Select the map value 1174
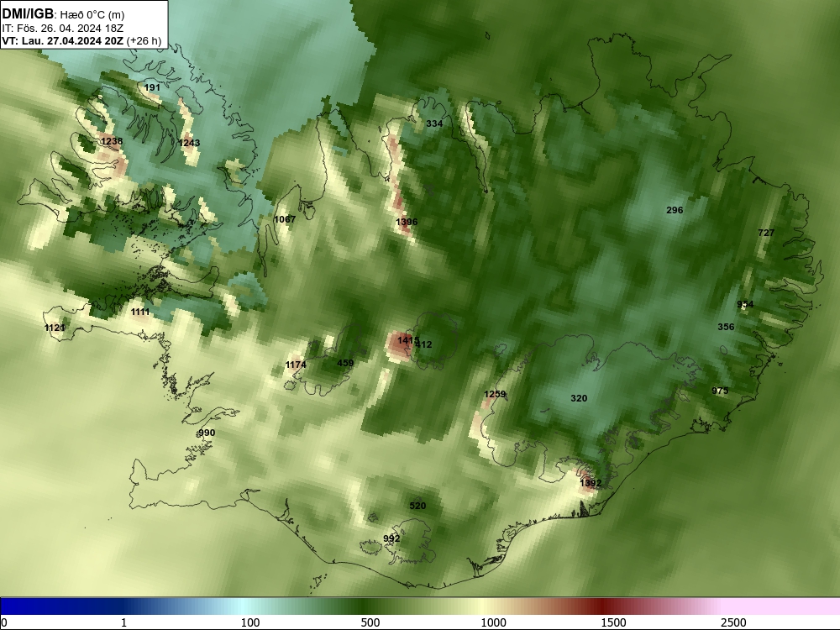 [x=296, y=365]
